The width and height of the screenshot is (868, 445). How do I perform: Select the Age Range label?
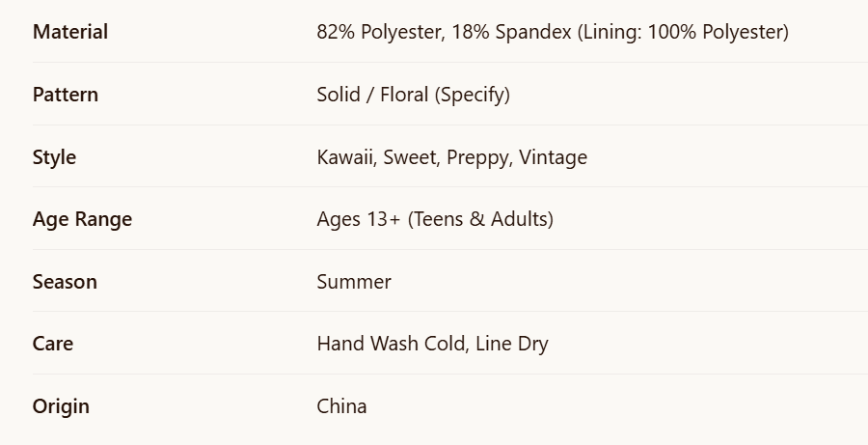(x=83, y=219)
